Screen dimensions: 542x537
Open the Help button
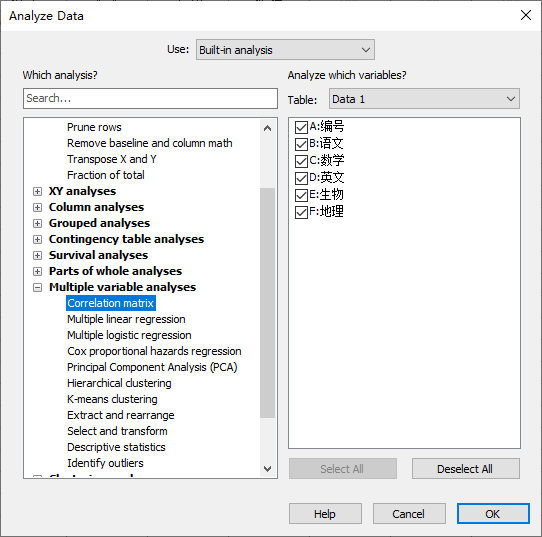point(325,514)
